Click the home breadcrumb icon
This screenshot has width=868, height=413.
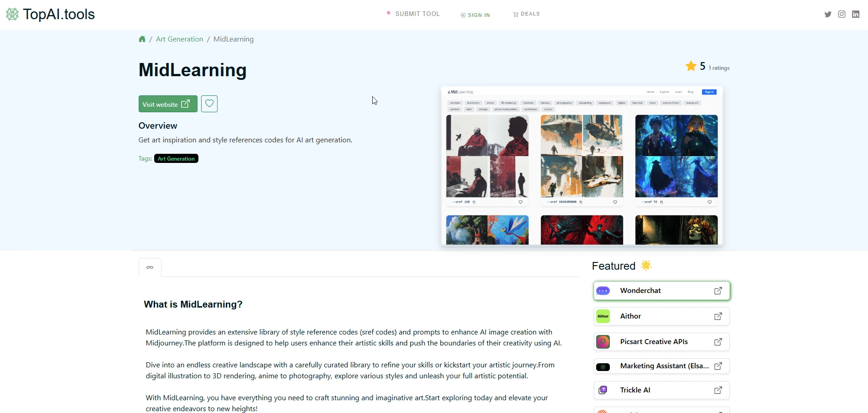142,39
